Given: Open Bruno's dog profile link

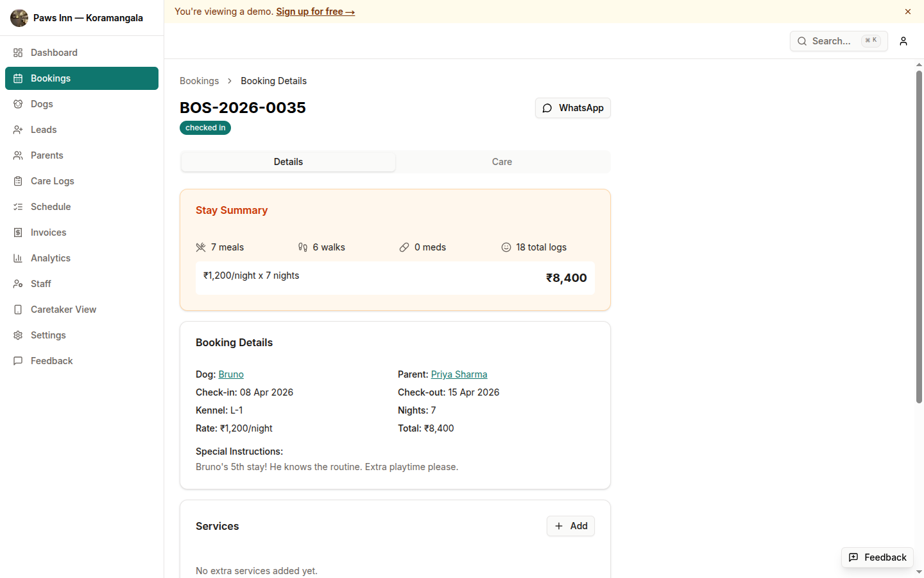Looking at the screenshot, I should tap(230, 374).
